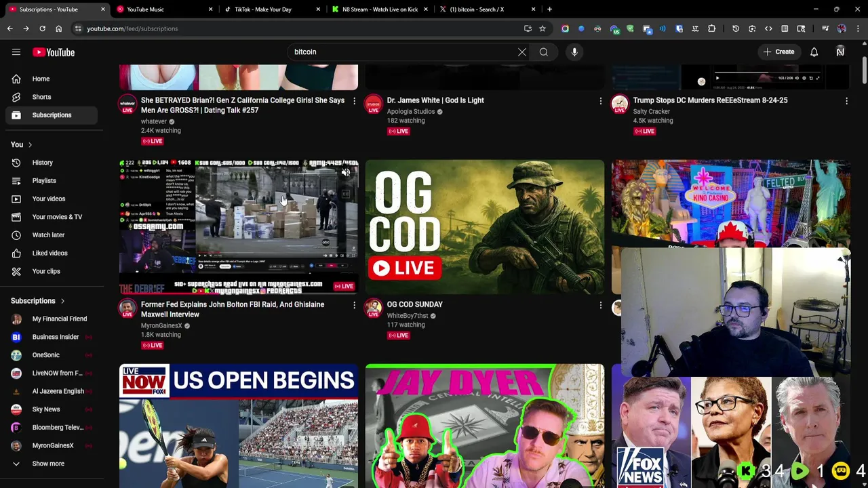Expand the You section
Screen dimensions: 868x488
pyautogui.click(x=22, y=144)
